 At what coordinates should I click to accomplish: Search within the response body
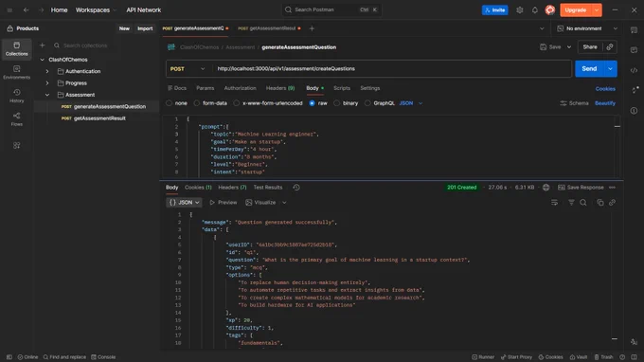[x=583, y=203]
